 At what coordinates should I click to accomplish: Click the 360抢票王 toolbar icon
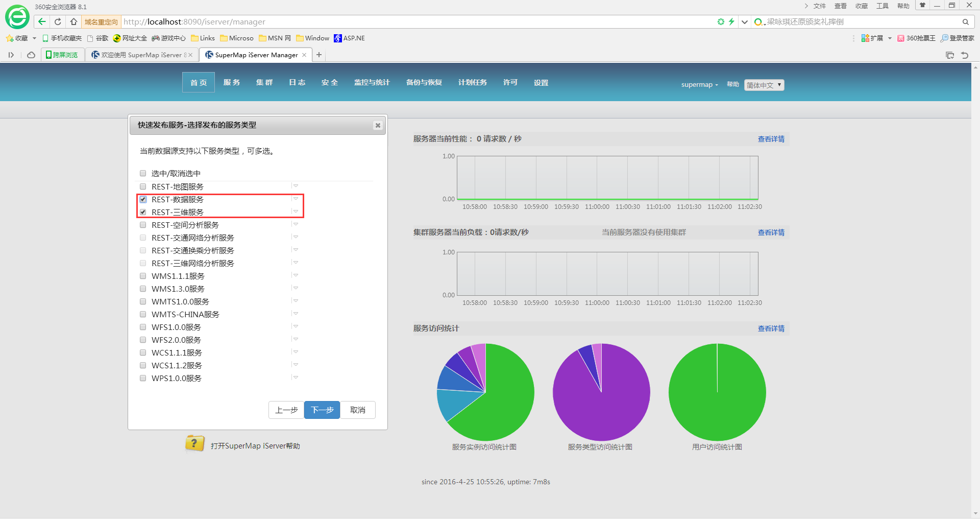coord(917,38)
